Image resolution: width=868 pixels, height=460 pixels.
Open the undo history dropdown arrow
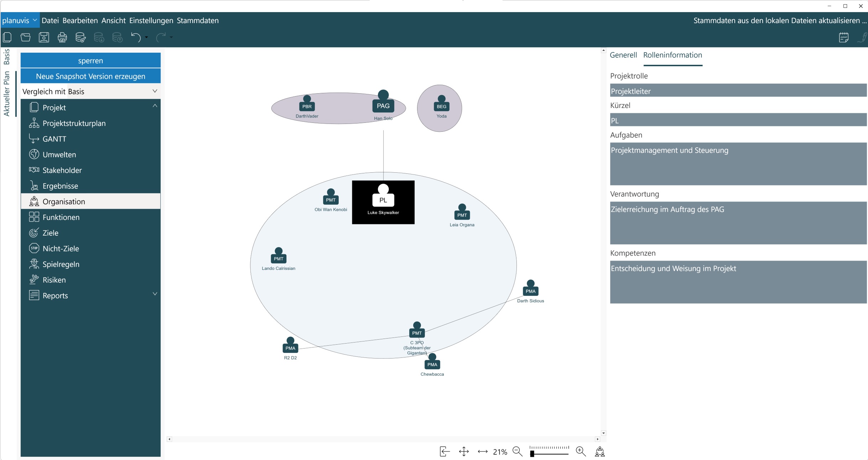(146, 37)
